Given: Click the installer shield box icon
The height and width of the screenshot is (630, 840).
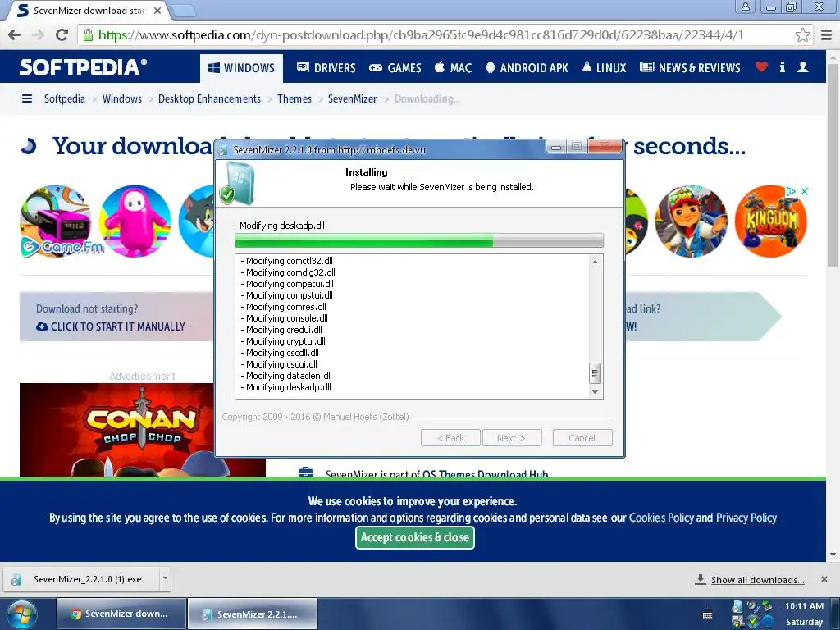Looking at the screenshot, I should 237,184.
